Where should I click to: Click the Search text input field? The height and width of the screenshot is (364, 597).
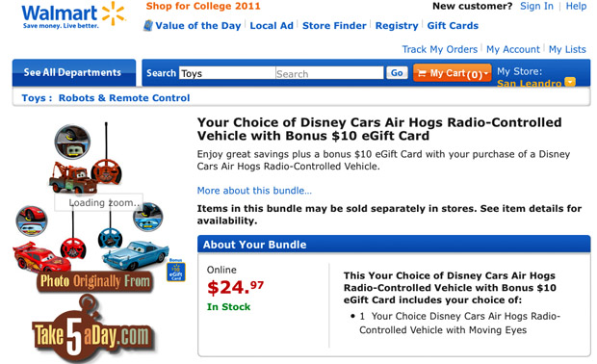(x=329, y=73)
